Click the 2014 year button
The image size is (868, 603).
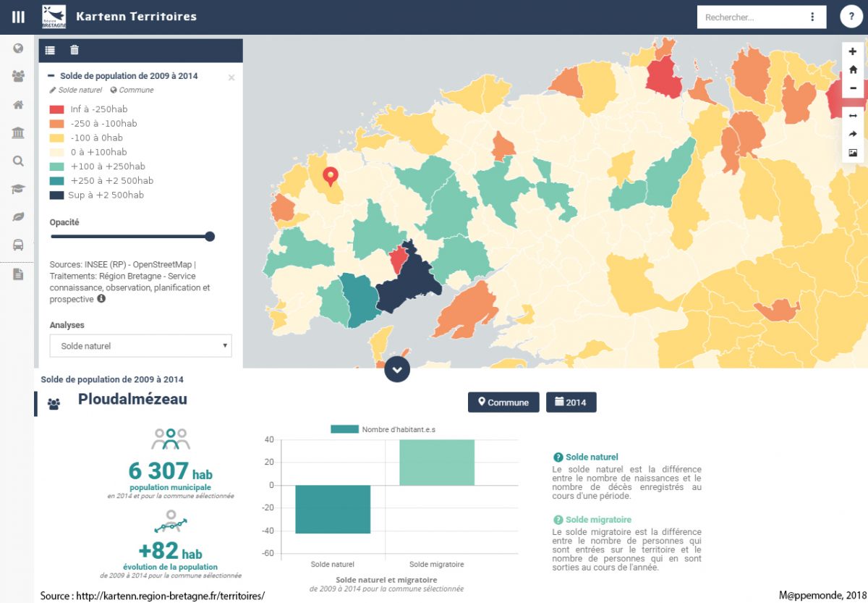point(571,402)
